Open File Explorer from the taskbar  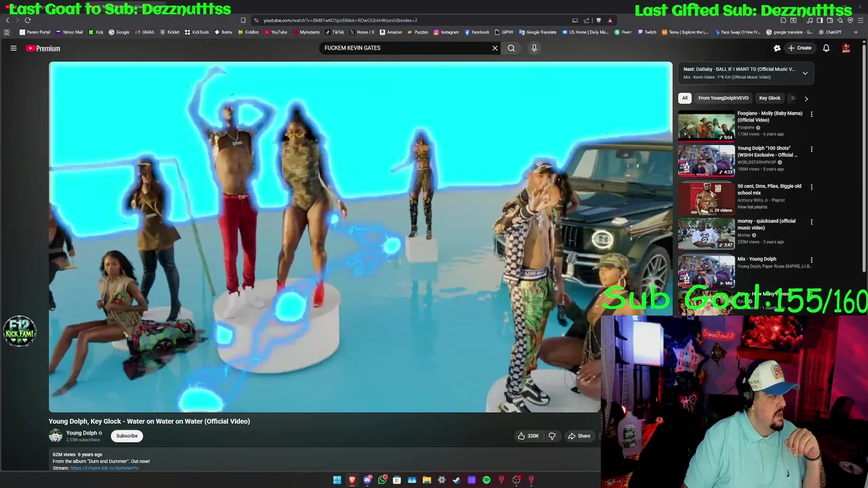pyautogui.click(x=427, y=480)
